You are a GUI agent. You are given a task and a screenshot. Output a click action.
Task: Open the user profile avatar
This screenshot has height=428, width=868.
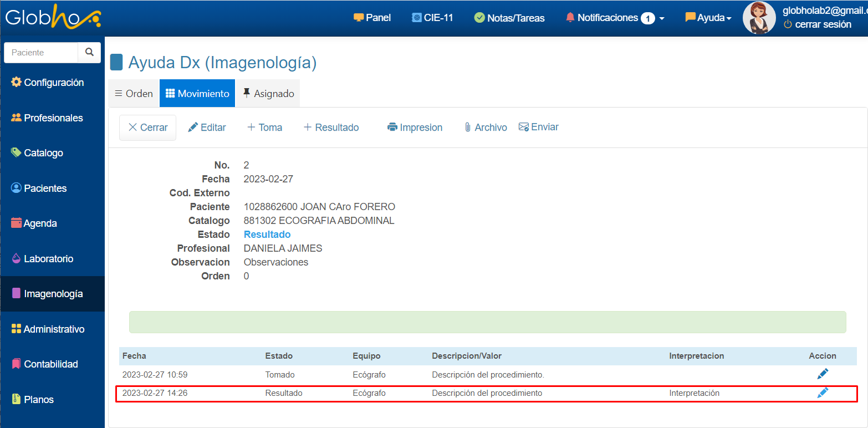click(759, 18)
